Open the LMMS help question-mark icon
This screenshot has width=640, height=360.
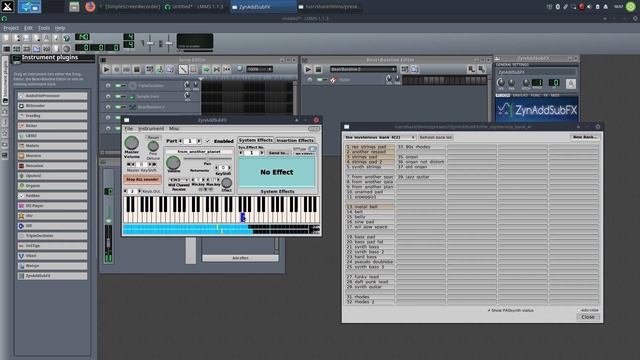[x=67, y=38]
